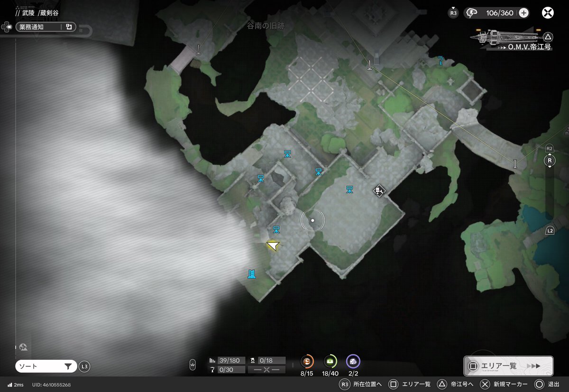
Task: Select the white diamond mission marker
Action: 379,191
